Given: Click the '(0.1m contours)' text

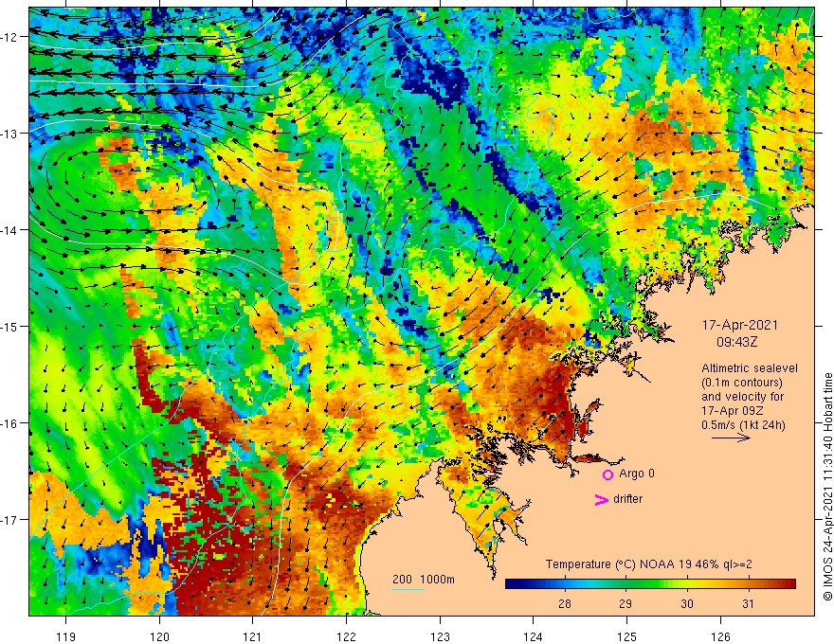Looking at the screenshot, I should point(742,383).
